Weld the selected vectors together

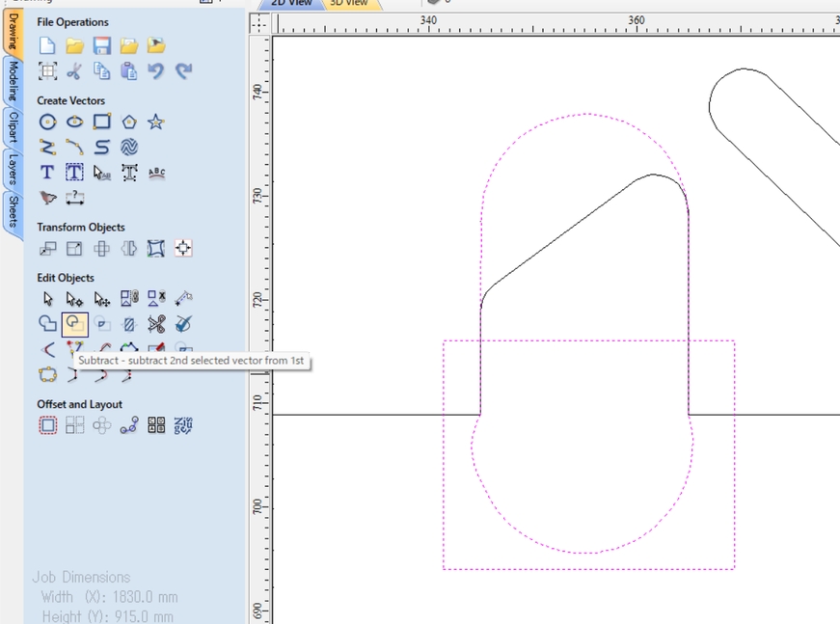coord(47,324)
